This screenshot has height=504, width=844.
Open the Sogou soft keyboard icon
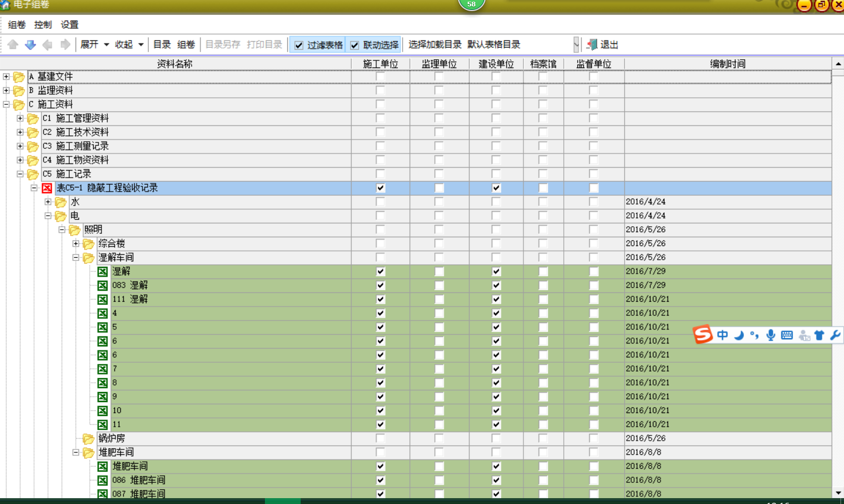click(x=787, y=335)
